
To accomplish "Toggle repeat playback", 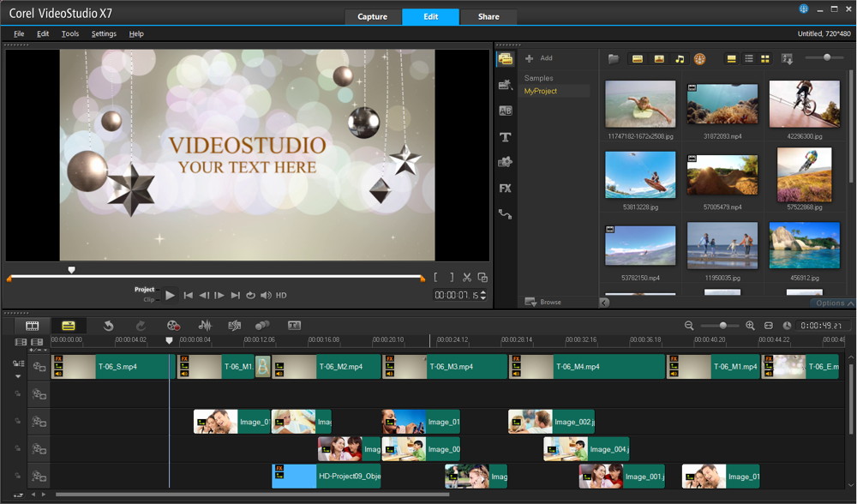I will point(250,295).
